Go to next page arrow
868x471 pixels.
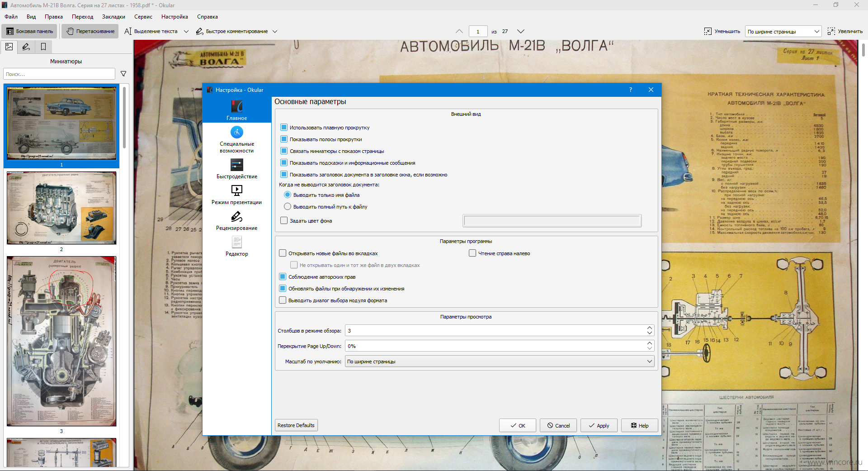pyautogui.click(x=521, y=31)
